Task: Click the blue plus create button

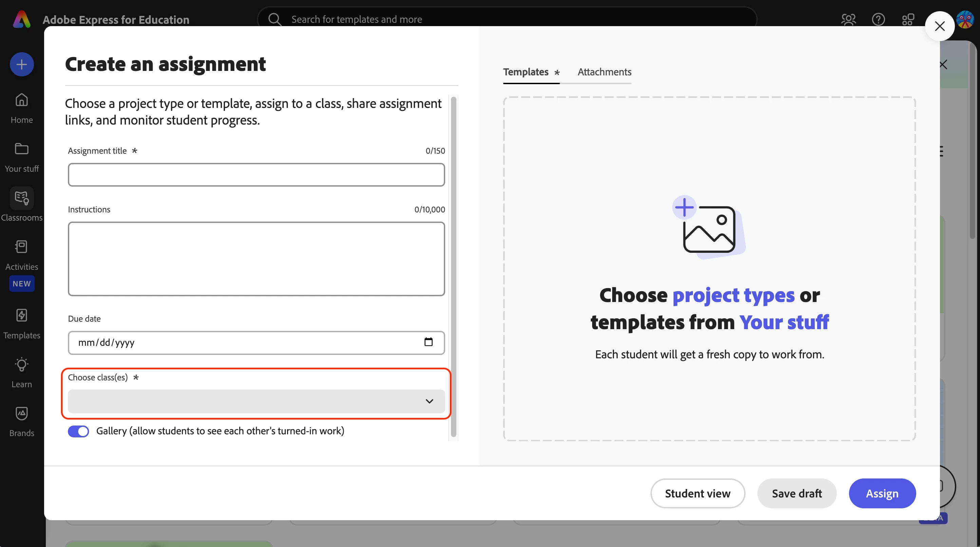Action: tap(22, 64)
